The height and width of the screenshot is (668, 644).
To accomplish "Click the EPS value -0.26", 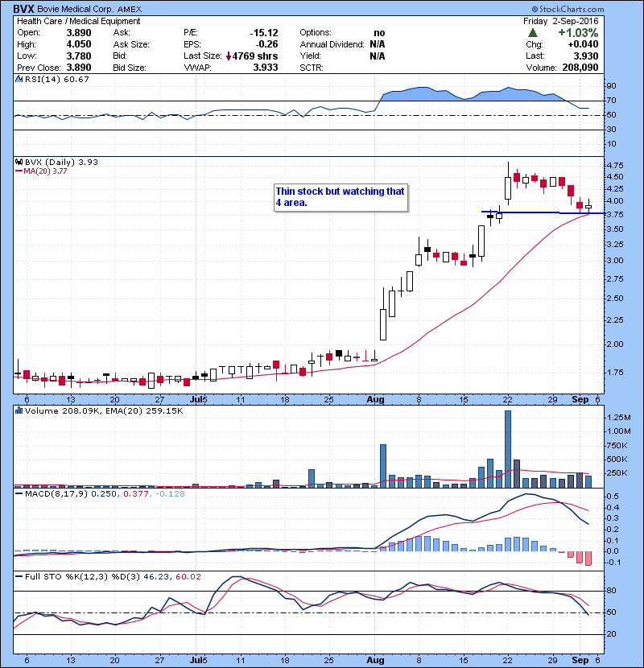I will [266, 44].
